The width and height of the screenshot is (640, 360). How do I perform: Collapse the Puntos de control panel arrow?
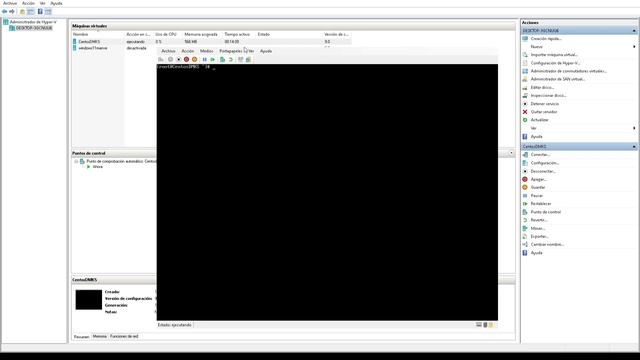point(511,153)
